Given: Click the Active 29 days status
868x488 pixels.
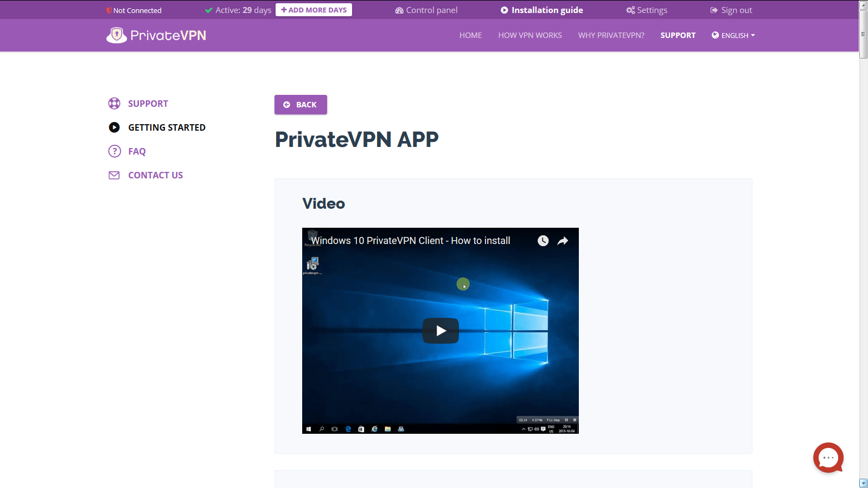Looking at the screenshot, I should [x=238, y=10].
